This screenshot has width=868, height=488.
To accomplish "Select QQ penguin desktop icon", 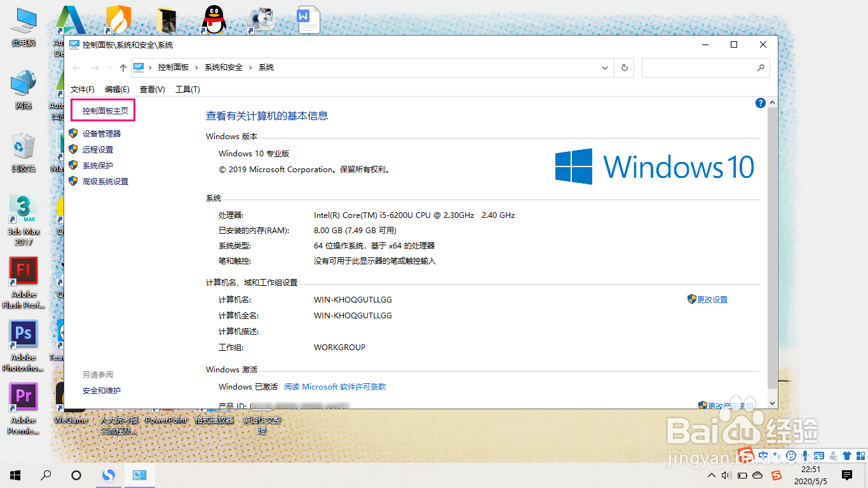I will click(x=214, y=20).
